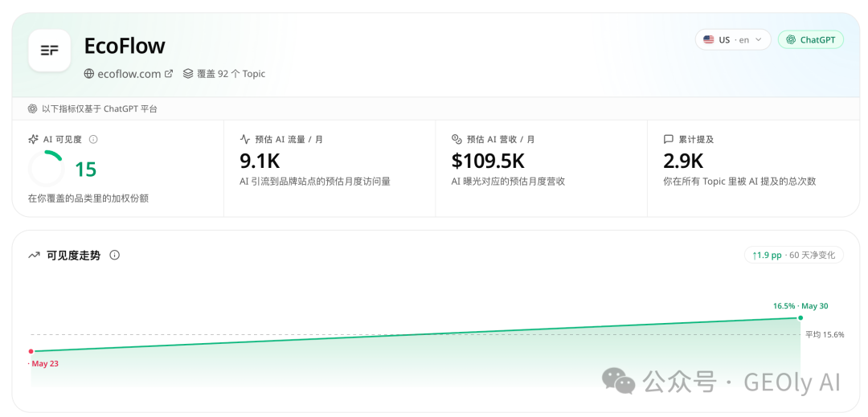Click the coins icon beside 预估 AI 营收

[x=457, y=139]
